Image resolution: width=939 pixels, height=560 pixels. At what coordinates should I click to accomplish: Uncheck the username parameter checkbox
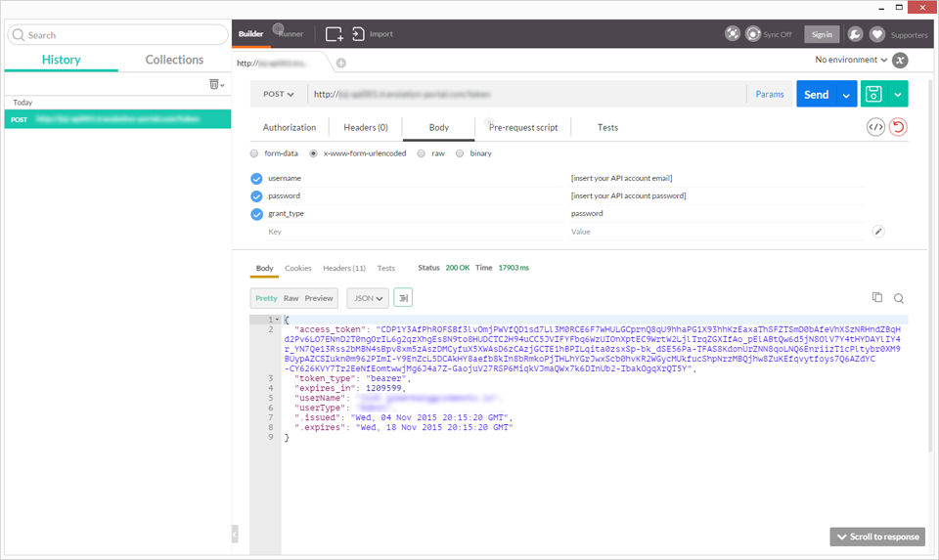(x=256, y=178)
